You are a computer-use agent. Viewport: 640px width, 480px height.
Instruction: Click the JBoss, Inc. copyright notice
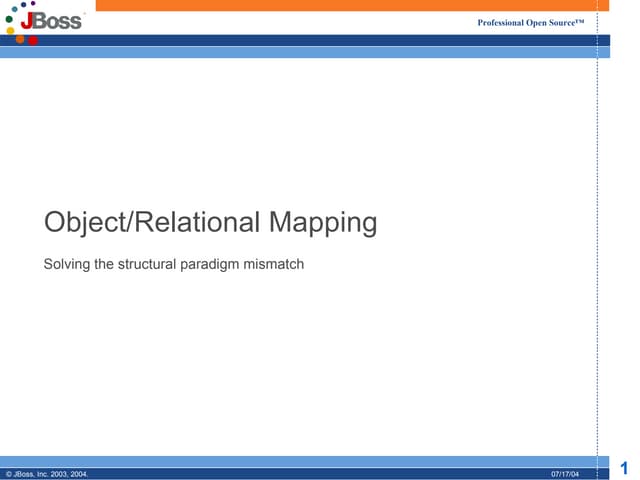[45, 473]
